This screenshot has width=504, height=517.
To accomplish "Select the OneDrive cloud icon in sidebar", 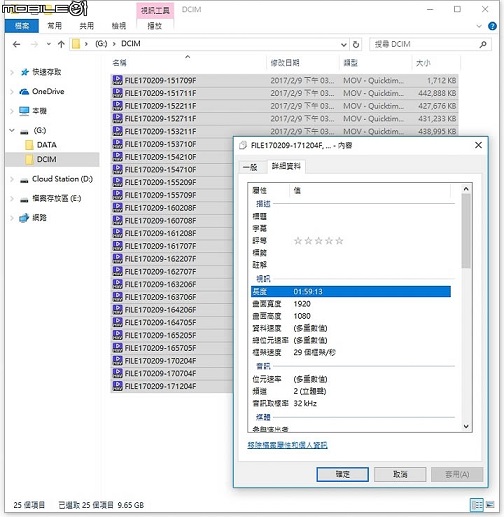I will coord(24,92).
